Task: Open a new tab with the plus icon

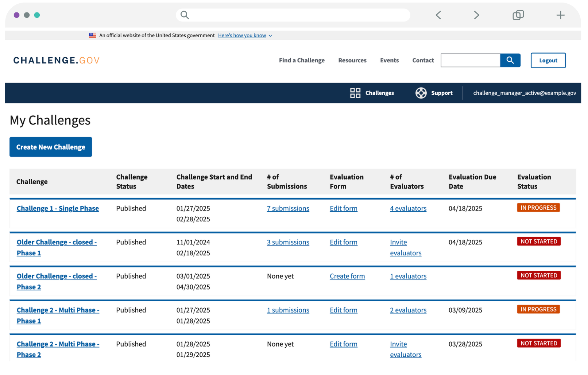Action: click(x=560, y=15)
